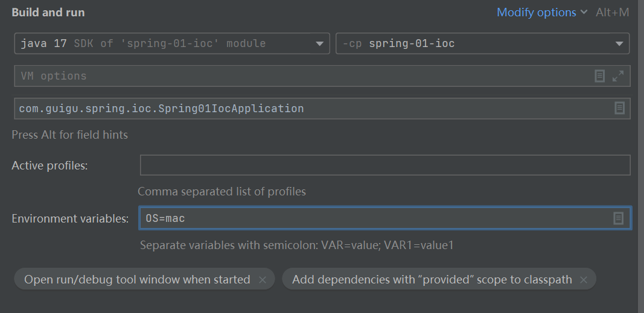
Task: Browse main class icon in class field
Action: tap(619, 109)
